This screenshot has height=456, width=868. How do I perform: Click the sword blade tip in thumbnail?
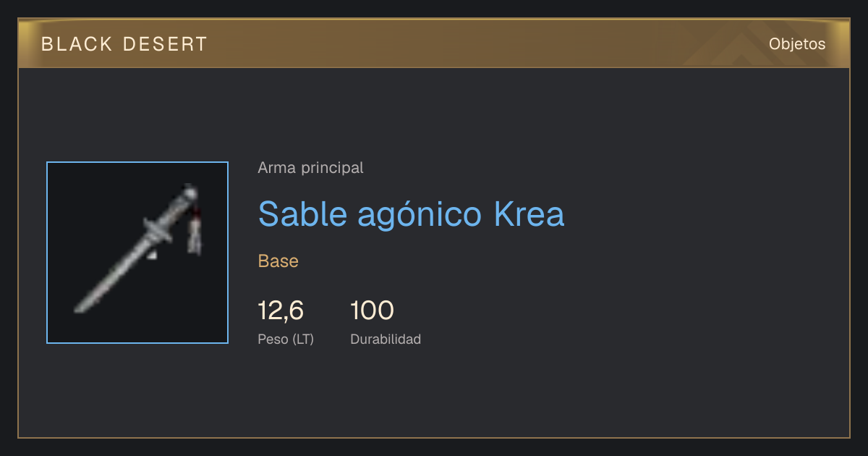(x=80, y=308)
